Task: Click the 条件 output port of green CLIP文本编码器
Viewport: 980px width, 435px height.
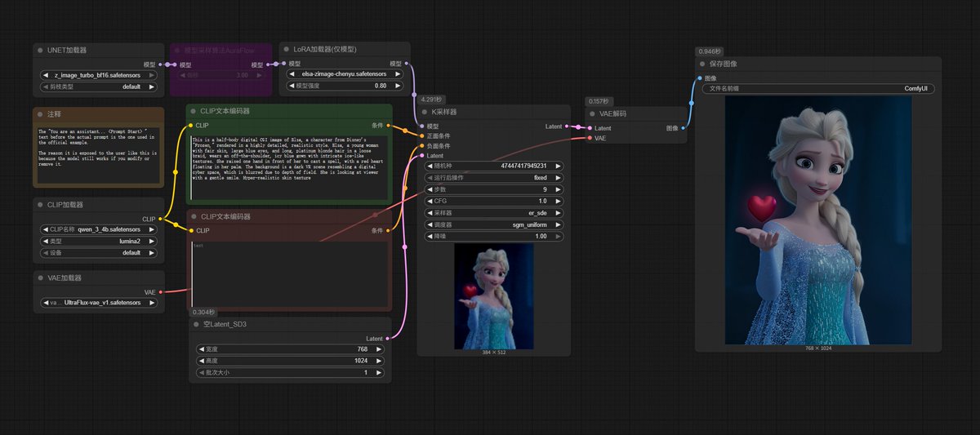Action: (390, 126)
